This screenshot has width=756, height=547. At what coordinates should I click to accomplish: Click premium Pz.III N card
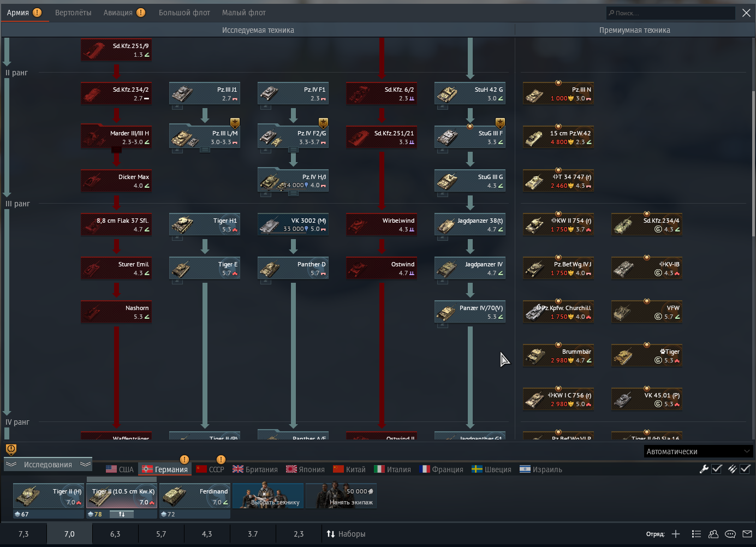click(558, 94)
